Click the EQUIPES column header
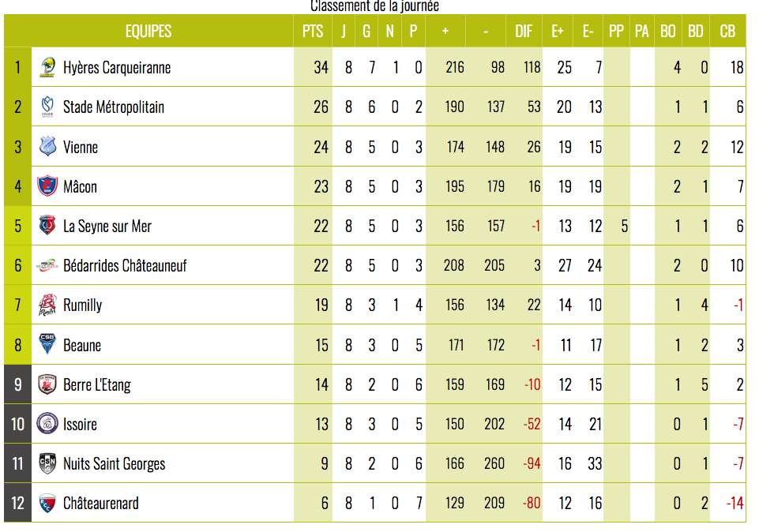Image resolution: width=759 pixels, height=532 pixels. (148, 32)
